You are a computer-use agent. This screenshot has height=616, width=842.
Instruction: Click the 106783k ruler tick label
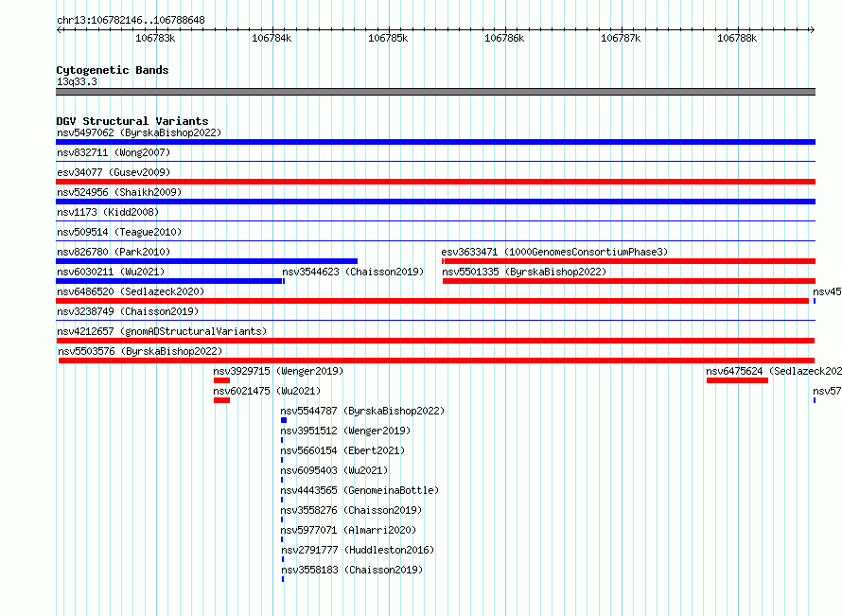[x=155, y=38]
